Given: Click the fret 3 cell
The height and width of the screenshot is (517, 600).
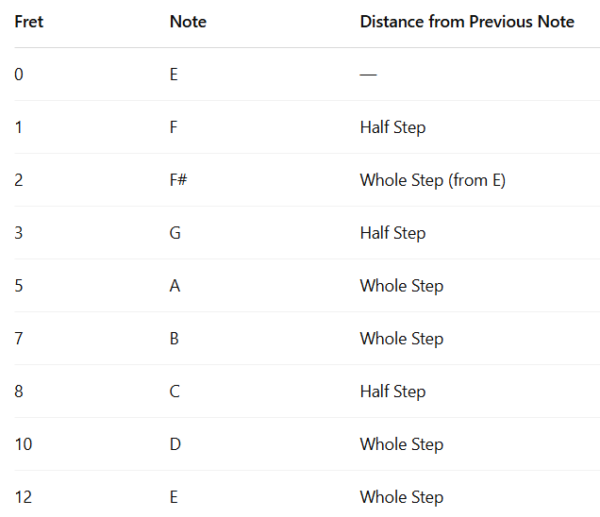Looking at the screenshot, I should 19,233.
